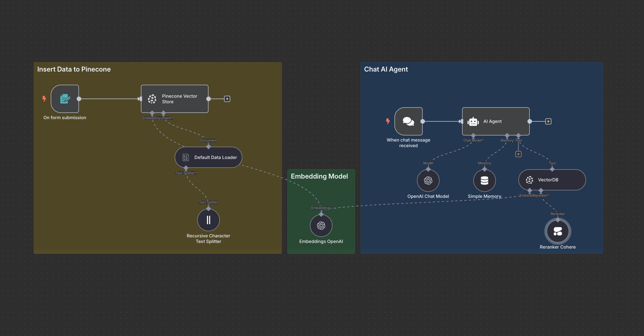Open the Default Data Loader node

[x=208, y=157]
